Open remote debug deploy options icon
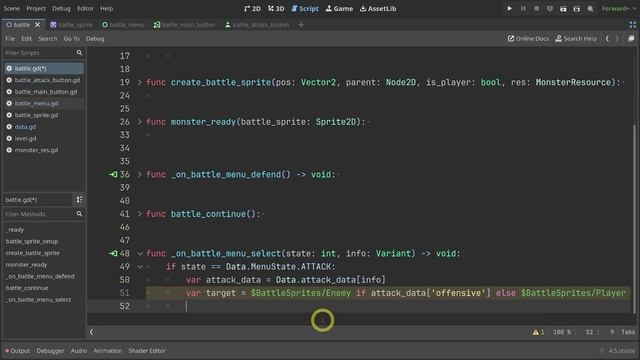This screenshot has height=360, width=640. pyautogui.click(x=550, y=8)
